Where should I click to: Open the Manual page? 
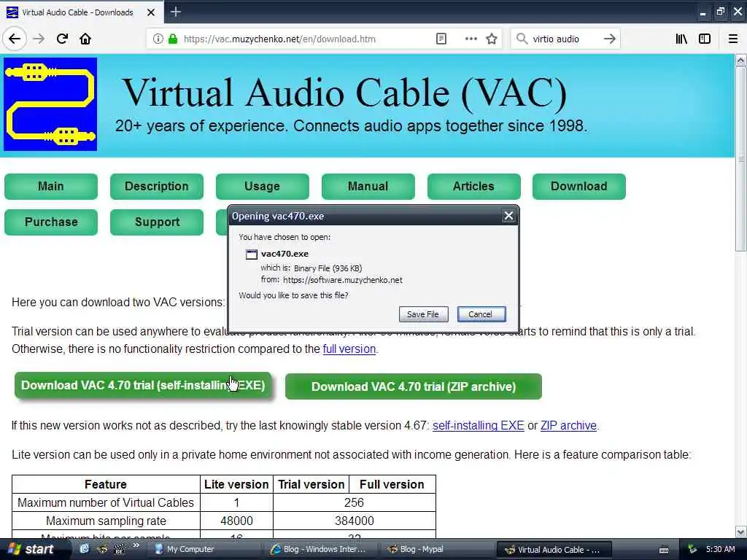click(x=368, y=186)
